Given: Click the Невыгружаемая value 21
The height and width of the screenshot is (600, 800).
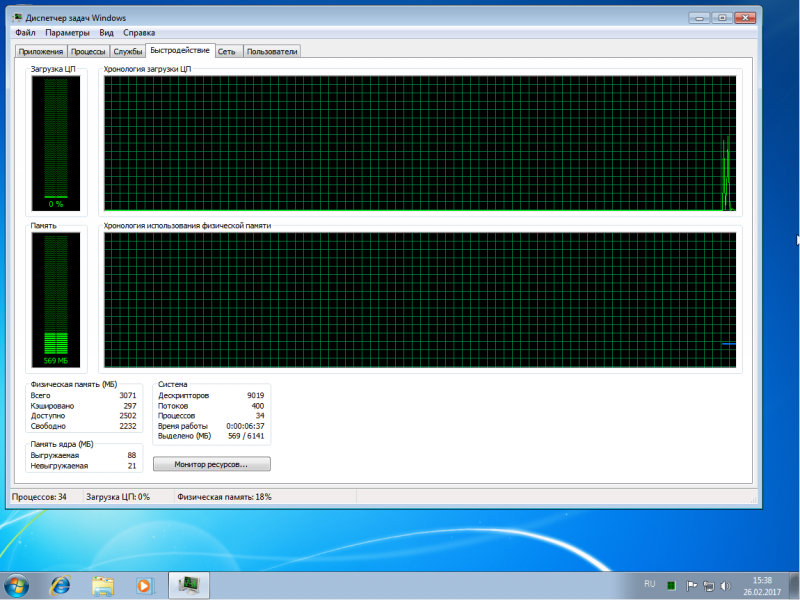Looking at the screenshot, I should 132,466.
